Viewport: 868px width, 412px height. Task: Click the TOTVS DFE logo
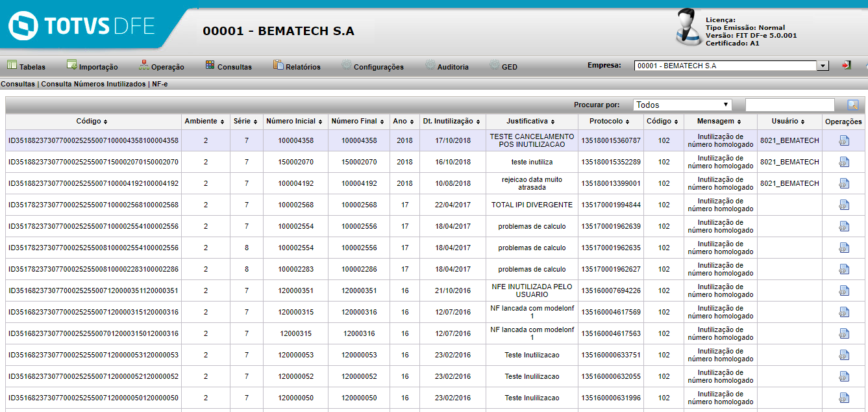(x=81, y=26)
